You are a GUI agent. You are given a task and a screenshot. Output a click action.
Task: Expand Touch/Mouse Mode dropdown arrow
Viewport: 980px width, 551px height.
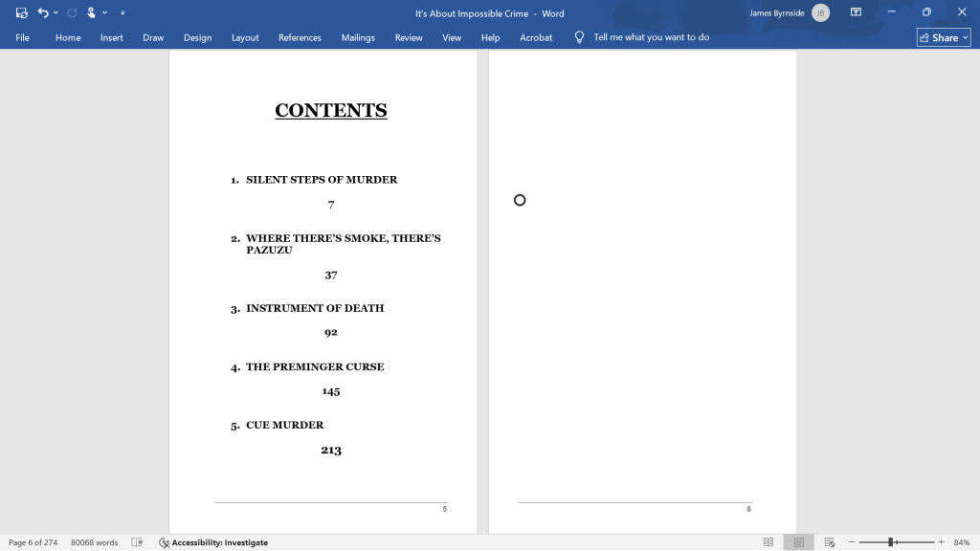(104, 13)
